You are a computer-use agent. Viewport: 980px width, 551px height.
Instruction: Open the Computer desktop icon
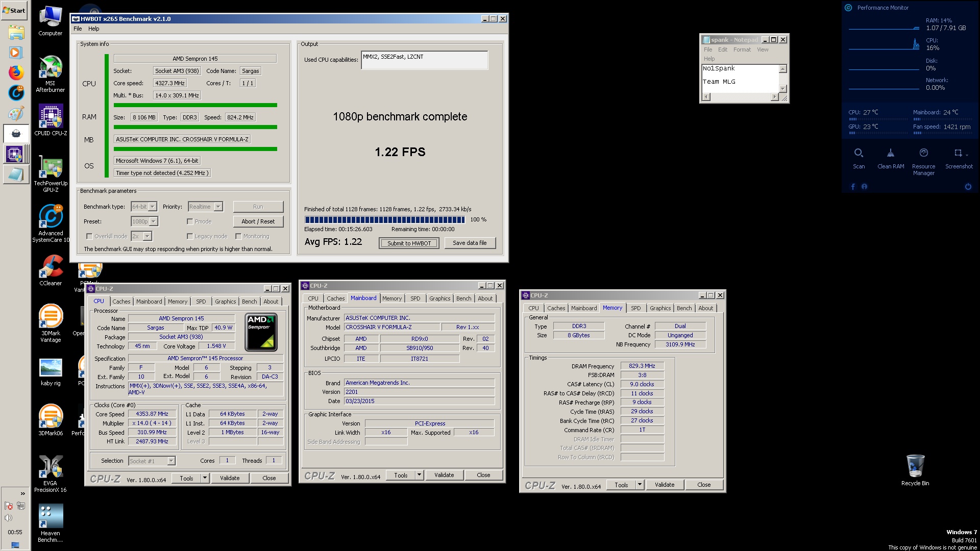51,21
